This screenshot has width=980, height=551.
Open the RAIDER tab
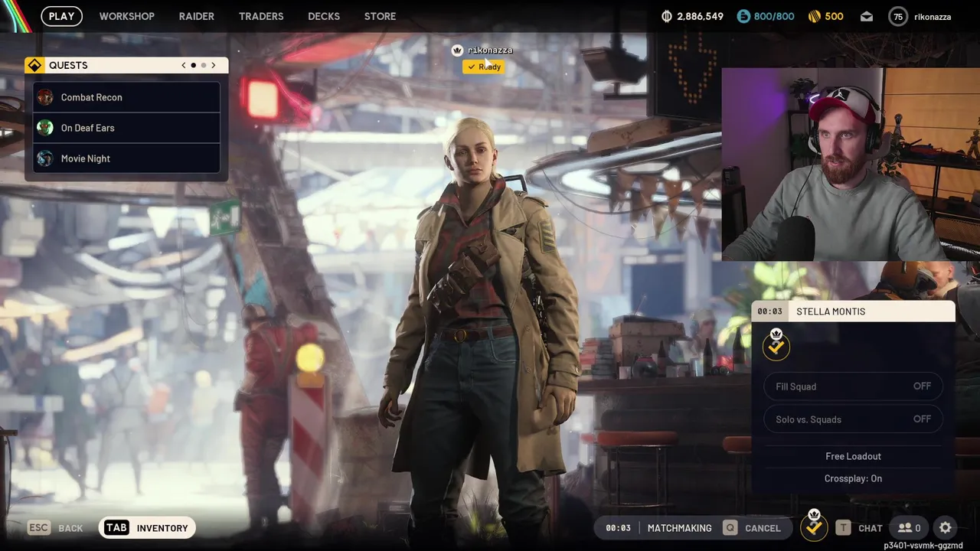(197, 16)
